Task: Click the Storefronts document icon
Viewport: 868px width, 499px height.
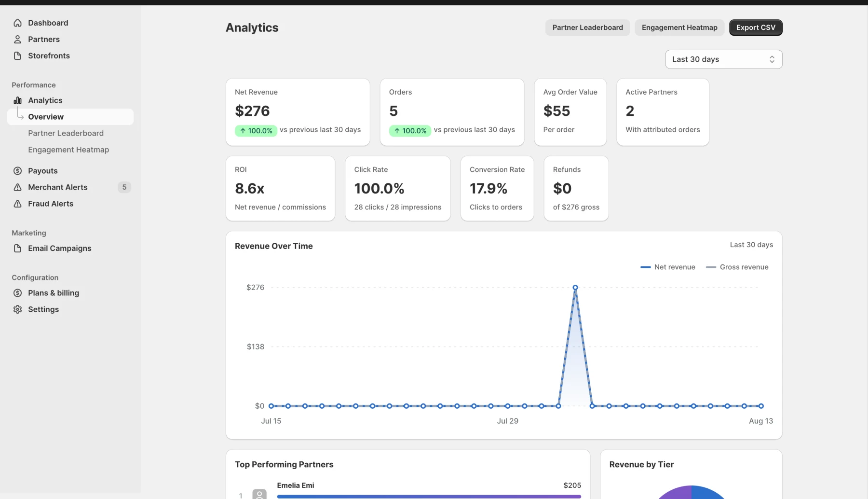Action: coord(18,55)
